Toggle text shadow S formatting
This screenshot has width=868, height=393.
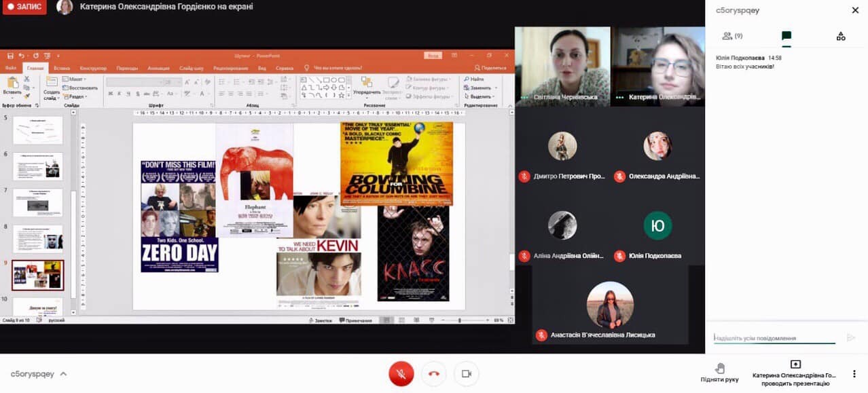point(138,94)
